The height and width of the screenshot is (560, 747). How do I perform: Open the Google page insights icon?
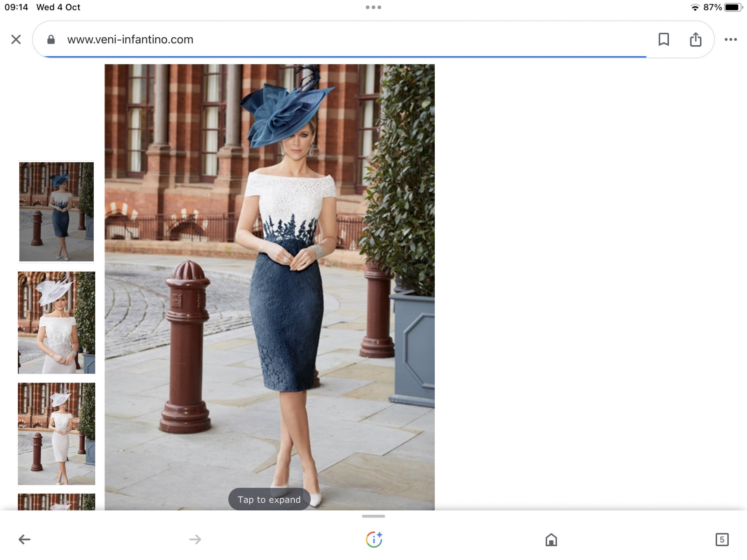point(374,539)
